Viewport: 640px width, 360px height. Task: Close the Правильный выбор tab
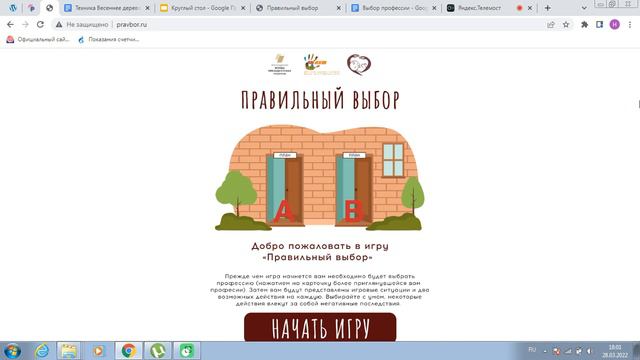[338, 8]
